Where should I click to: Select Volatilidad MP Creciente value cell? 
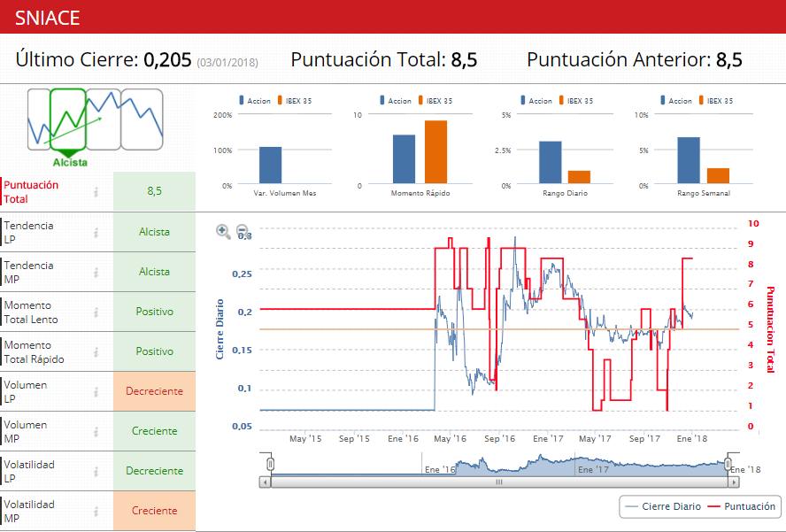coord(154,511)
